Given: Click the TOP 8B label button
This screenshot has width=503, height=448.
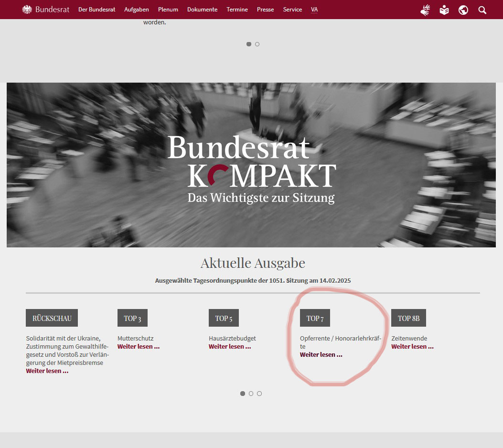Looking at the screenshot, I should pyautogui.click(x=409, y=318).
